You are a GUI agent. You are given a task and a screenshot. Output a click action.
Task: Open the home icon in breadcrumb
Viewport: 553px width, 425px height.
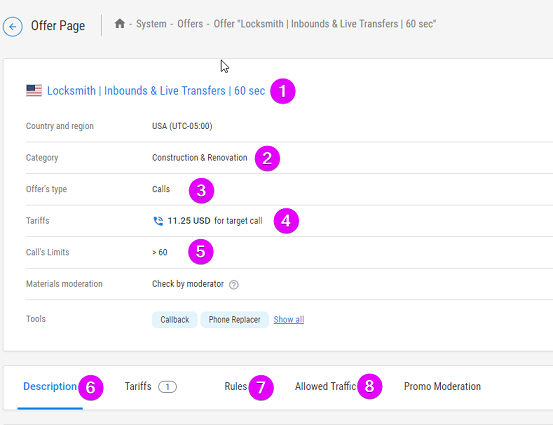click(120, 24)
